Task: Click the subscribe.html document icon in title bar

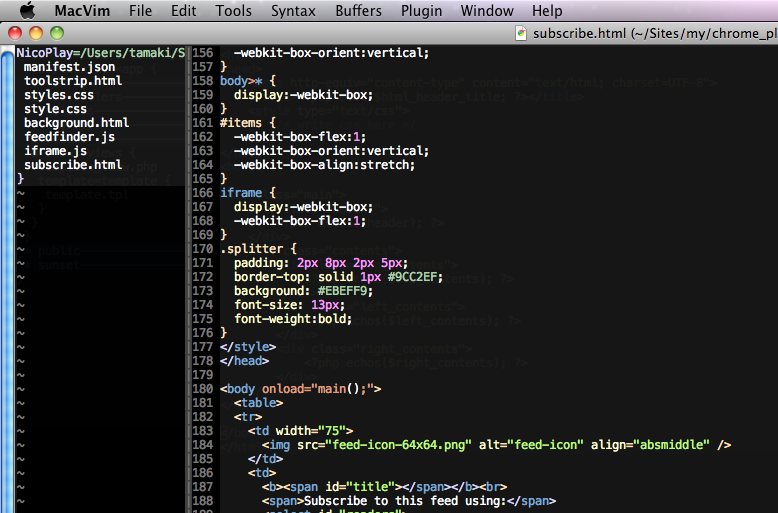Action: pos(521,33)
